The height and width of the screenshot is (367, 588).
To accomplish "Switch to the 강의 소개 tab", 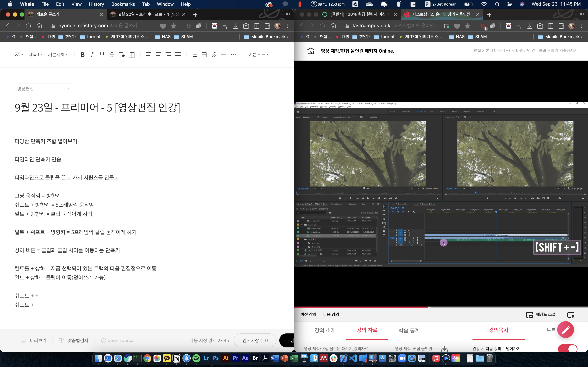I will [x=325, y=330].
